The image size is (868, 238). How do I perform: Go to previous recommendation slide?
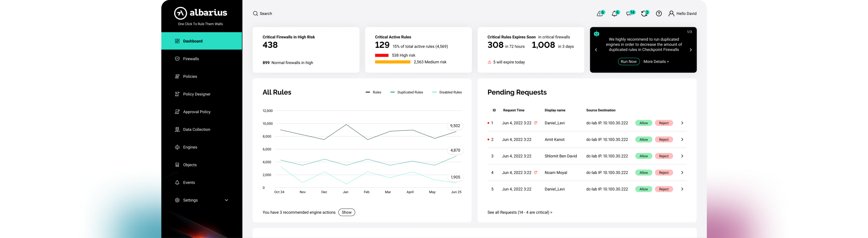[x=596, y=50]
